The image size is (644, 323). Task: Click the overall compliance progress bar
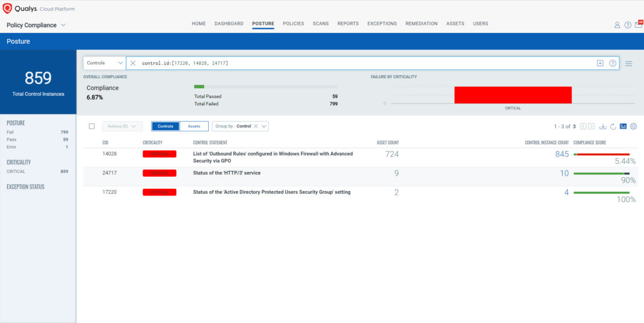tap(266, 87)
